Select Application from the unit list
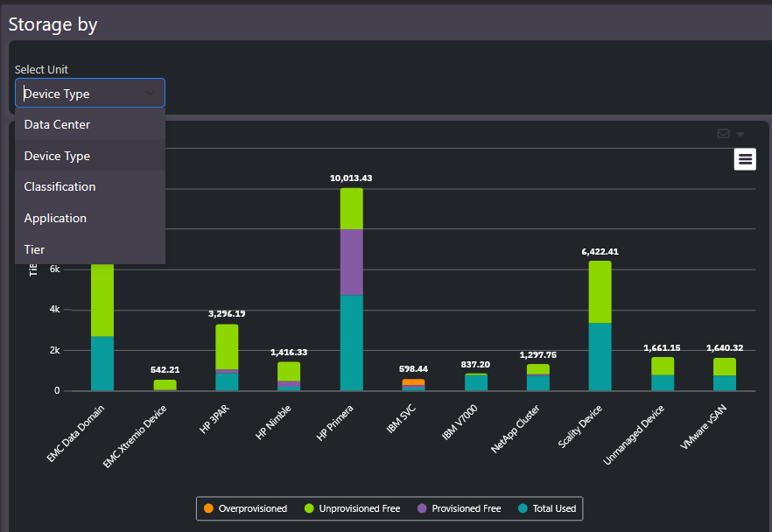Viewport: 772px width, 532px height. (x=90, y=219)
